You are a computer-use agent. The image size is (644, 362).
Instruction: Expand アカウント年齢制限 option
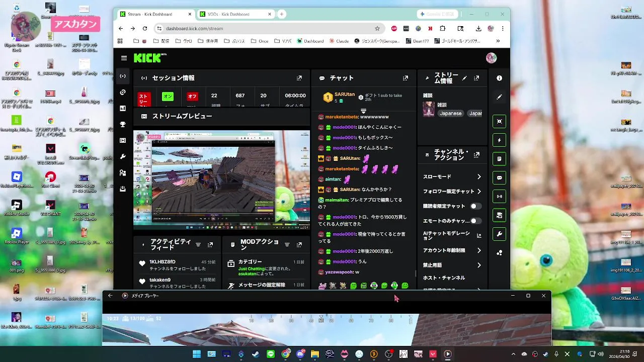click(479, 250)
